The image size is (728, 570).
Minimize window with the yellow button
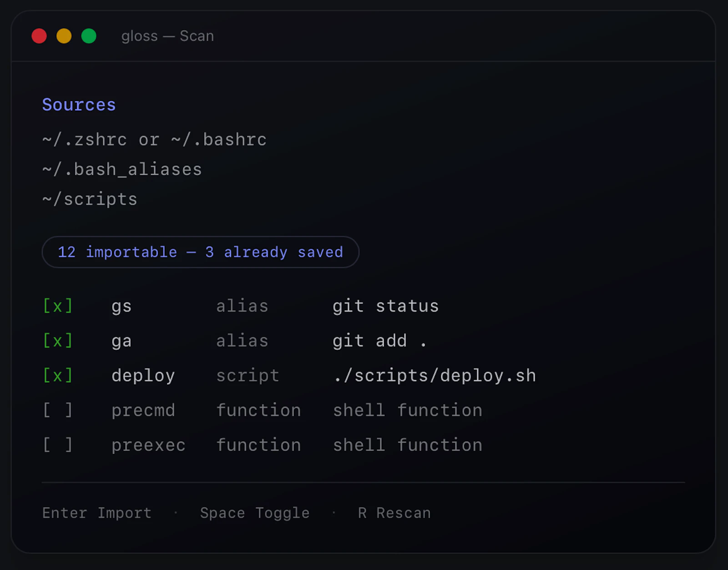[64, 36]
